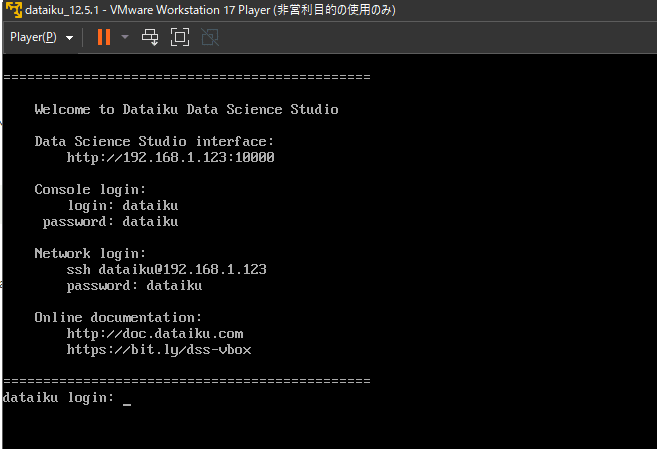Click the 'Console login:' heading text

click(90, 190)
